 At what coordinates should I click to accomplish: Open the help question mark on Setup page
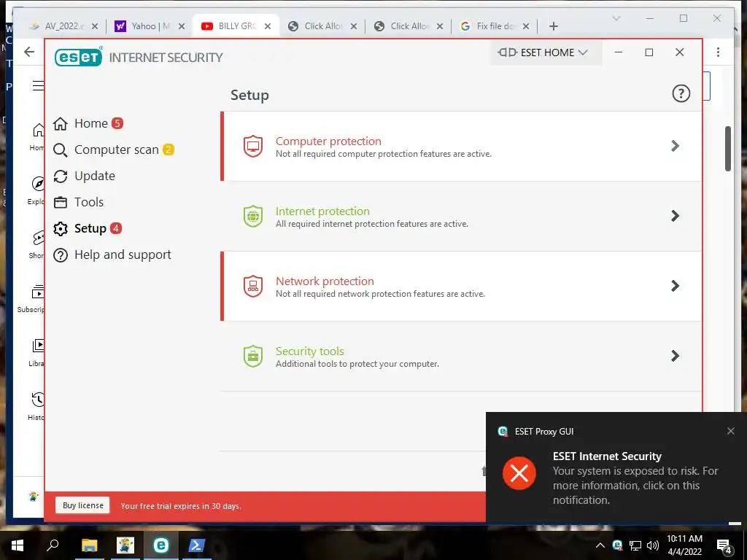tap(681, 93)
